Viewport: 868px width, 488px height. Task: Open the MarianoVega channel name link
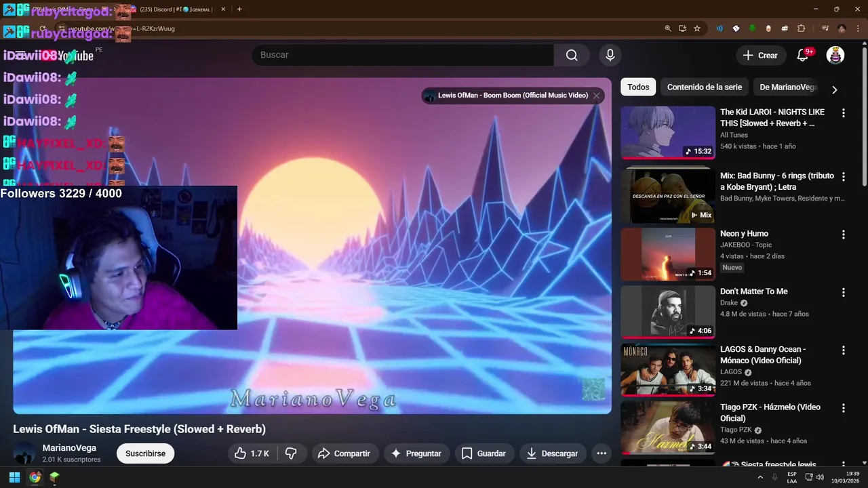click(x=69, y=448)
